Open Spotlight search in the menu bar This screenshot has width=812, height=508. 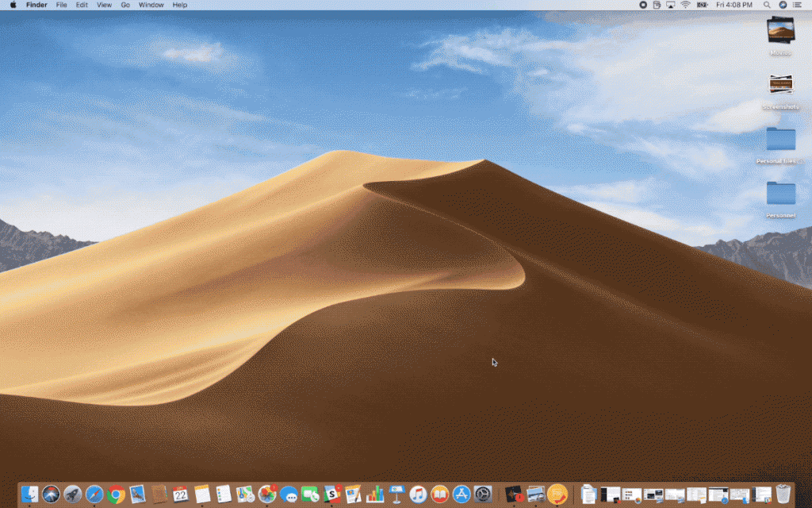point(766,5)
